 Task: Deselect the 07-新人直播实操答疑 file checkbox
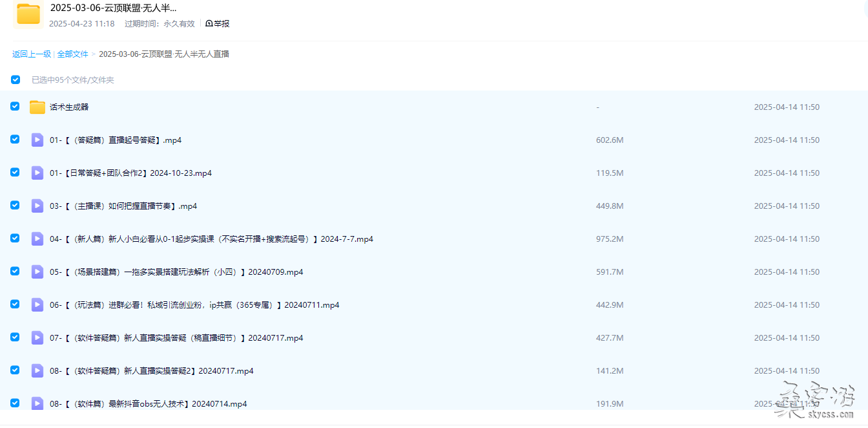pyautogui.click(x=15, y=337)
